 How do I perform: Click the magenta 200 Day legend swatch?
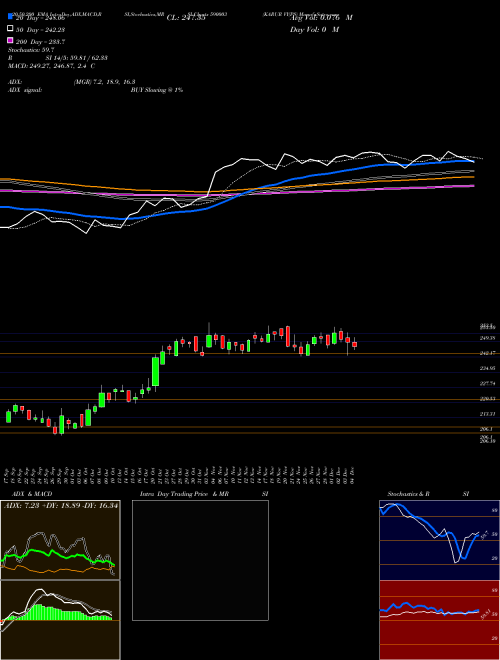10,40
